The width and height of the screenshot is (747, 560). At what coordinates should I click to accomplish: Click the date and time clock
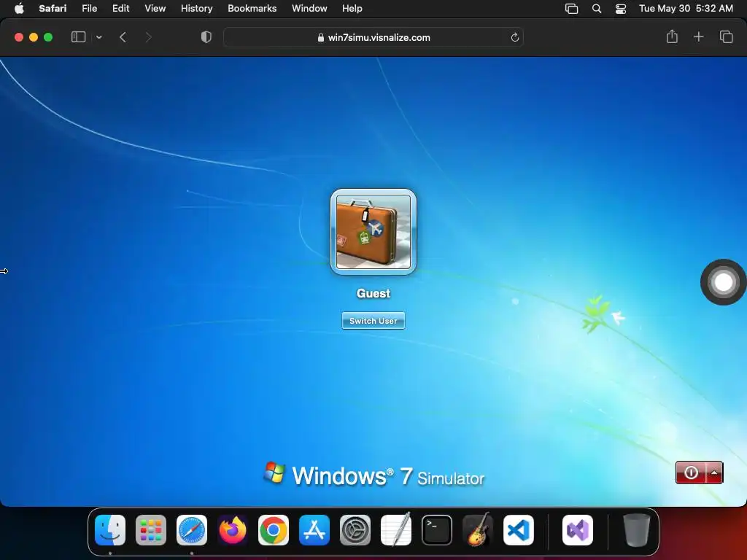(x=686, y=9)
